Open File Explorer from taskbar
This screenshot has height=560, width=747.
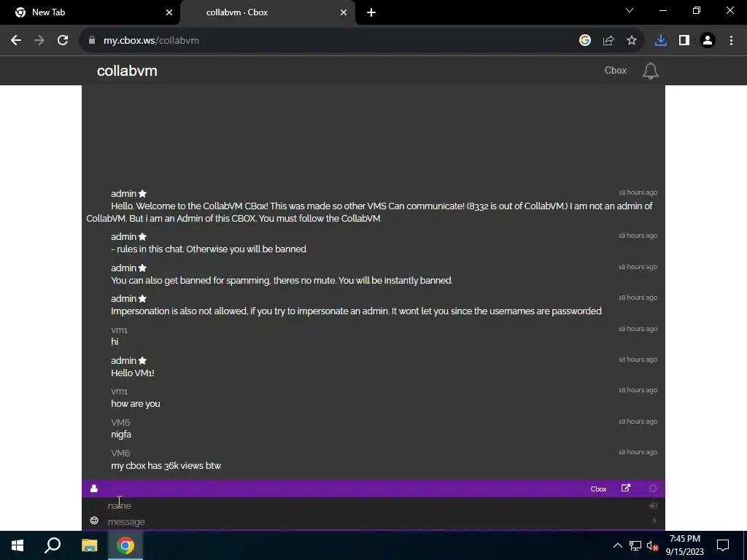click(89, 545)
